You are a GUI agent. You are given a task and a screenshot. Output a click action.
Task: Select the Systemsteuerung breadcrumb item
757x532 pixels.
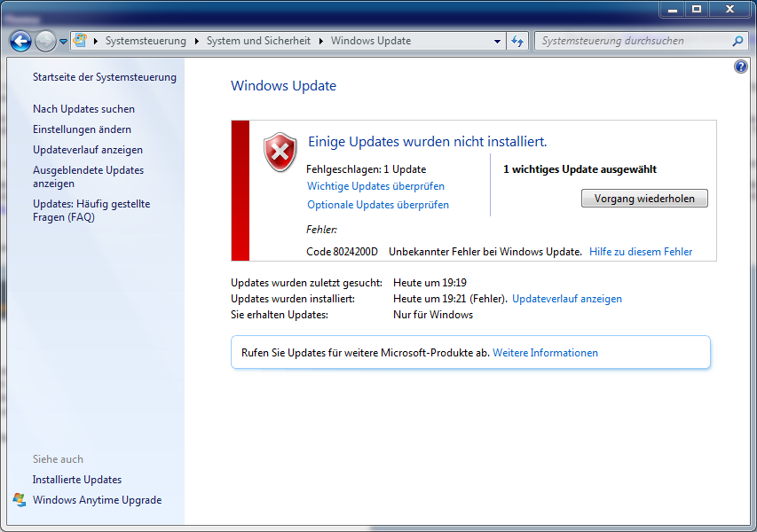tap(146, 41)
